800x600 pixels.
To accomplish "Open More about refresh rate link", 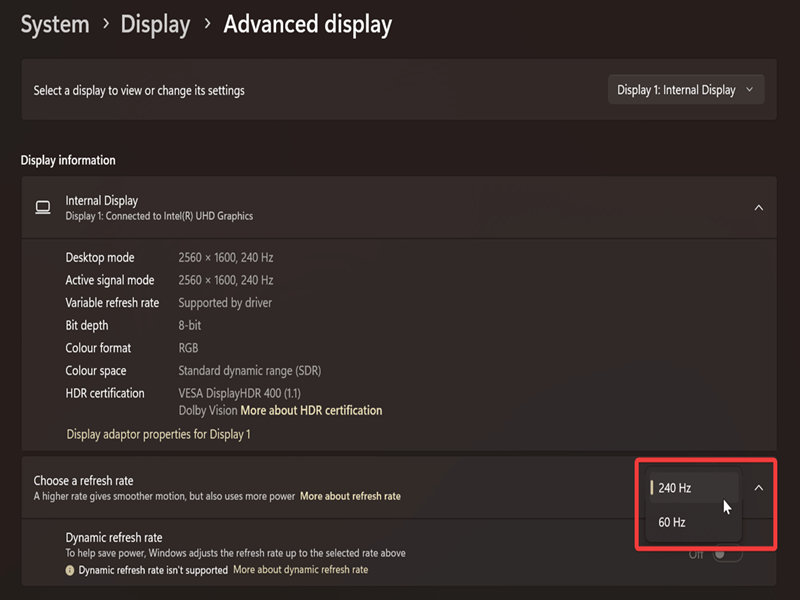I will pos(350,496).
